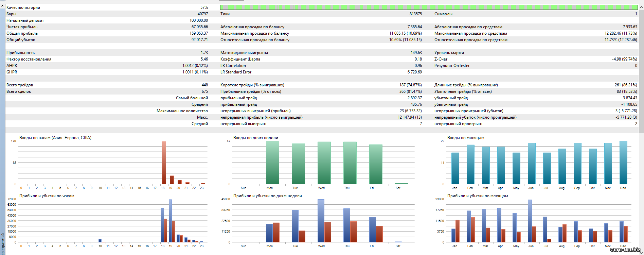
Task: Click the "Всего трейдов" label
Action: tap(20, 85)
